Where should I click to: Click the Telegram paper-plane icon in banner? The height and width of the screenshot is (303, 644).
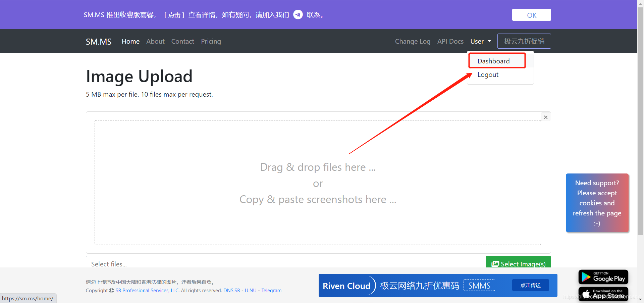tap(298, 14)
